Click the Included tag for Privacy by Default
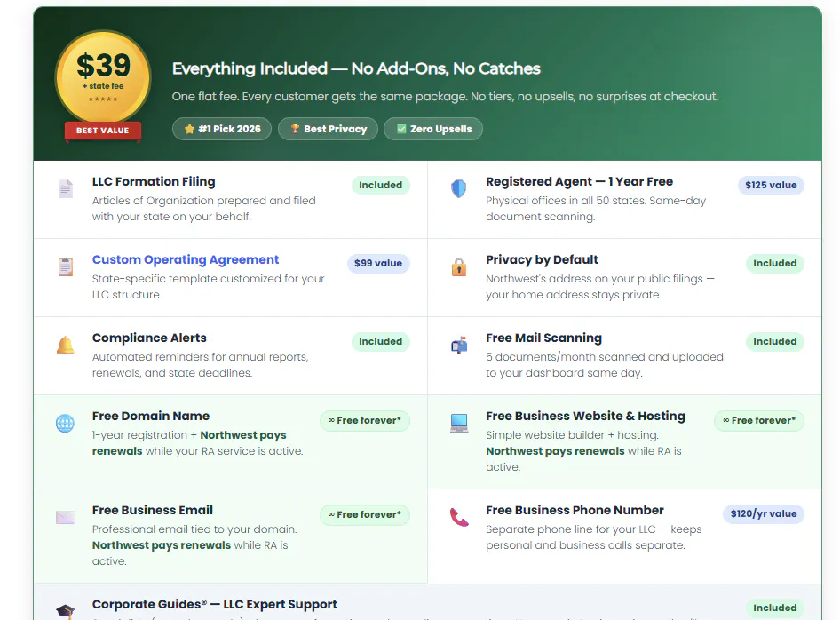The width and height of the screenshot is (840, 620). coord(774,264)
